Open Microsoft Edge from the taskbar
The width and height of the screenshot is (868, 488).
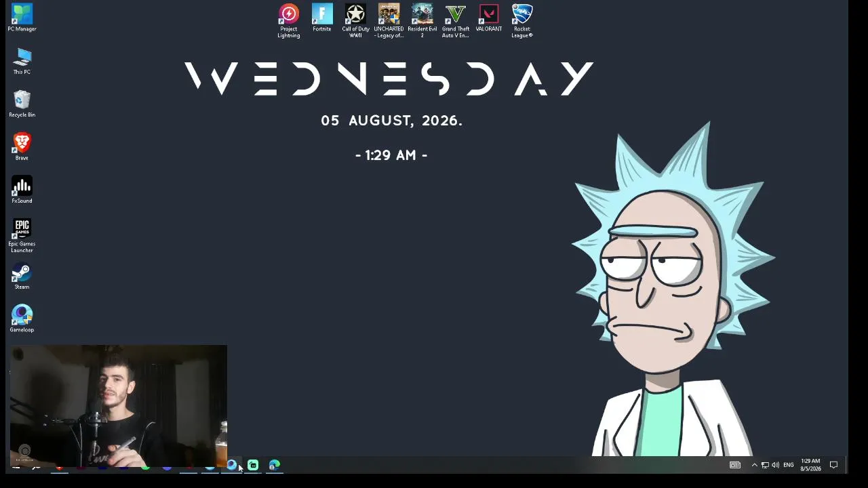274,465
